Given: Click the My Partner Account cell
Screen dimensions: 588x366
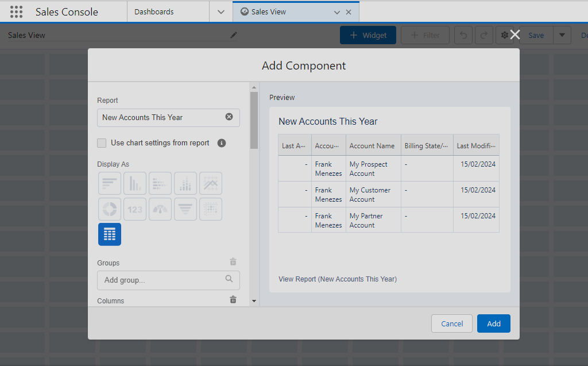Looking at the screenshot, I should click(373, 221).
